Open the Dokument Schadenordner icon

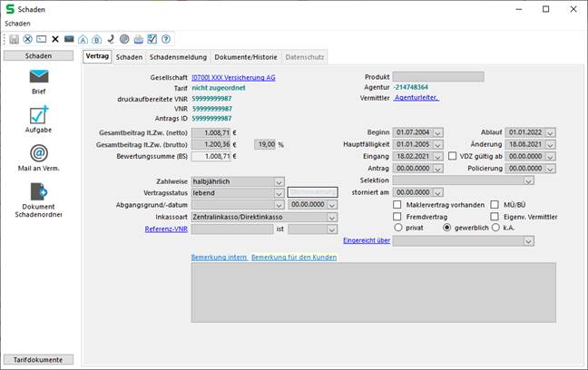pos(38,191)
